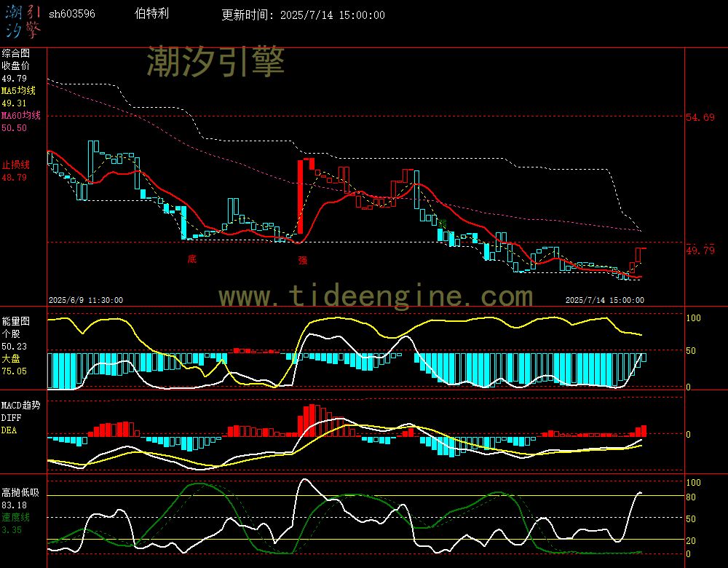Click the 49.79 price axis label on right

700,251
